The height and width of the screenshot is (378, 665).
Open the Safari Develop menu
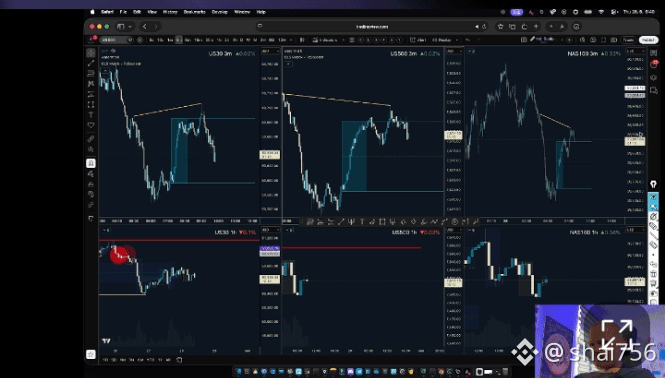coord(220,12)
